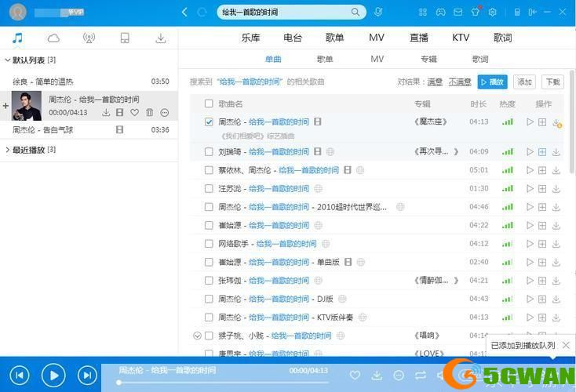Uncheck 周杰伦 - 给我一首歌的时间 first result
Image resolution: width=576 pixels, height=392 pixels.
(209, 122)
